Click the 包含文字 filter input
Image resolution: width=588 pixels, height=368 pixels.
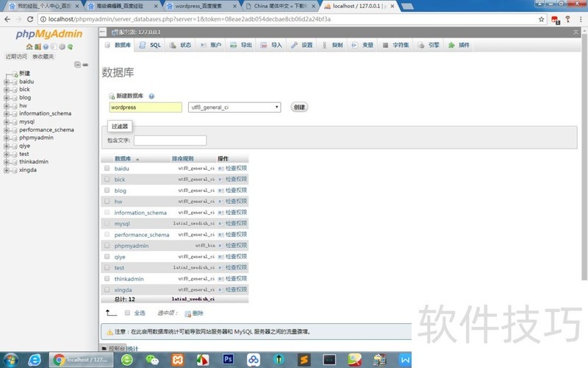click(171, 140)
